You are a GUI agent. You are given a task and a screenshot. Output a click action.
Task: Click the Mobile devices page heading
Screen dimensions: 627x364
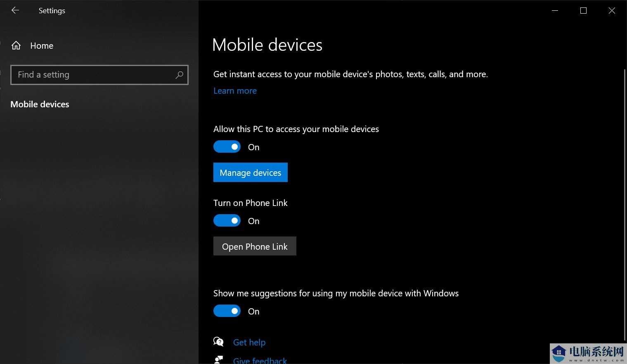[x=267, y=45]
